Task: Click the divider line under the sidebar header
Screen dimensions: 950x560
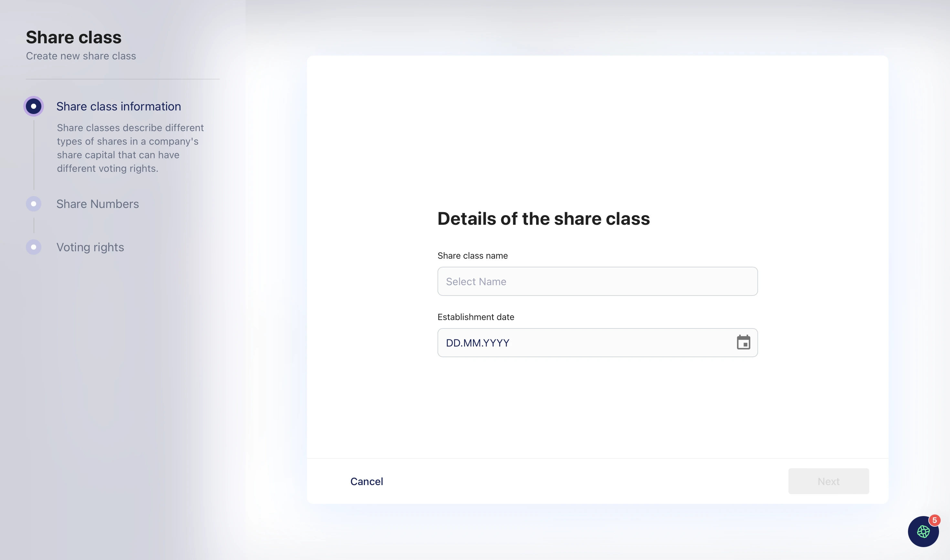Action: [x=122, y=79]
